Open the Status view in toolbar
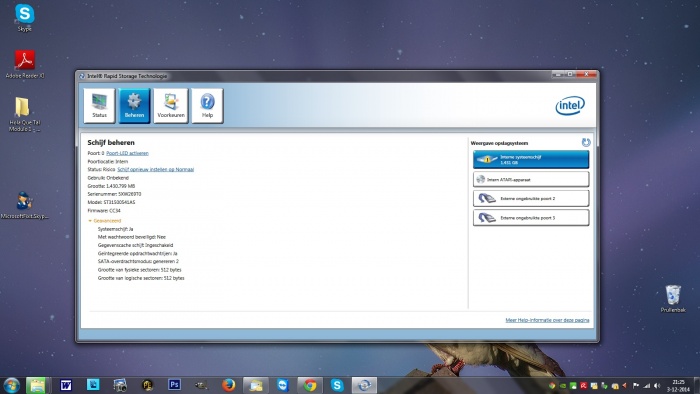 [x=99, y=106]
